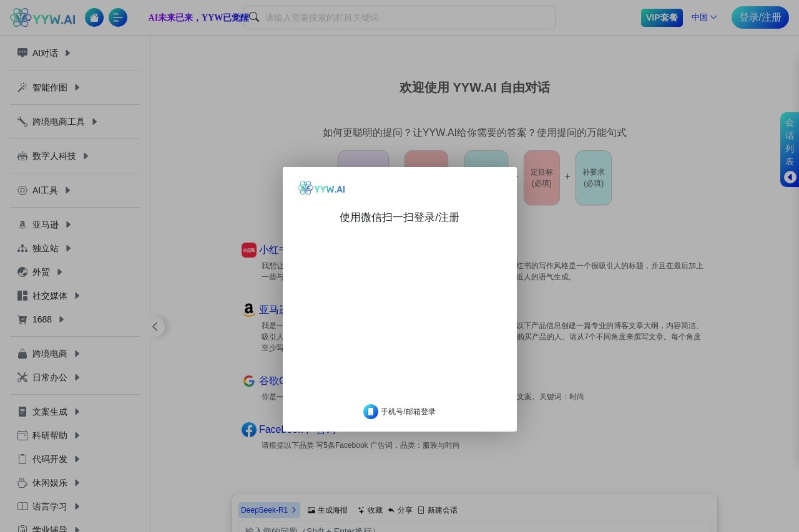The height and width of the screenshot is (532, 799).
Task: Click the 生成海报 image icon
Action: (310, 510)
